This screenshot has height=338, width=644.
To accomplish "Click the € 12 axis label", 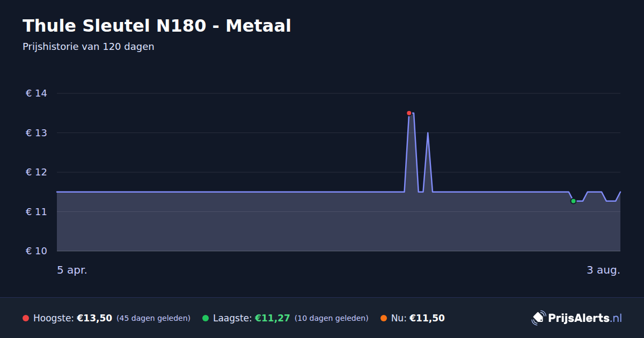I will pyautogui.click(x=36, y=172).
